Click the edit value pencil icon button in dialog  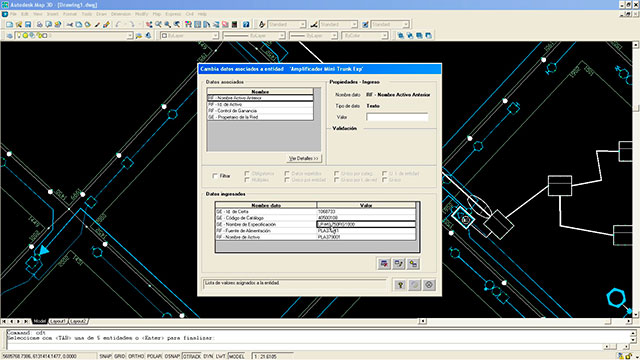399,264
